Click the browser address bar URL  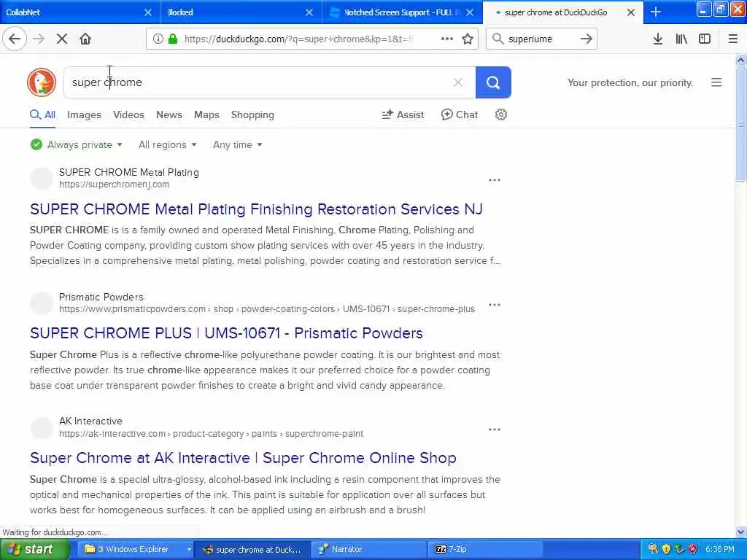coord(298,39)
